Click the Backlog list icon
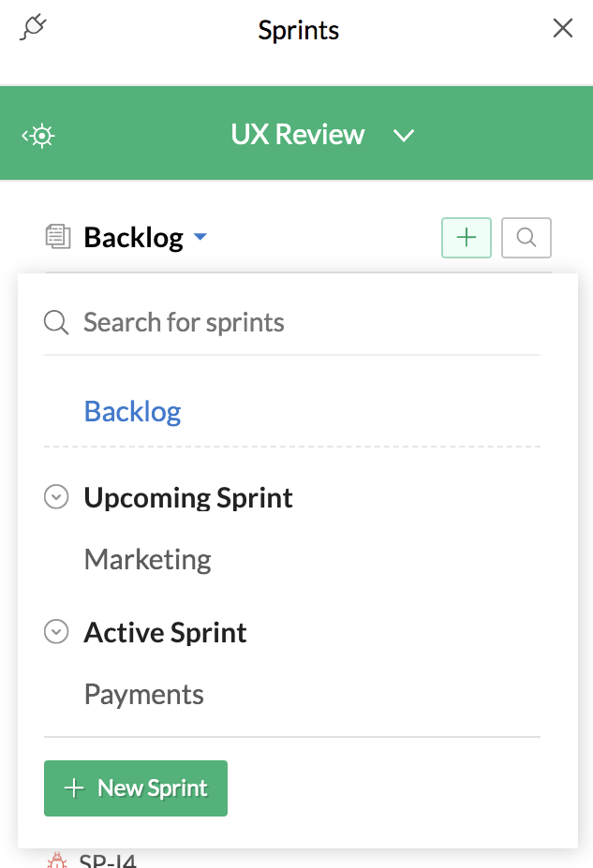This screenshot has height=868, width=593. 58,237
